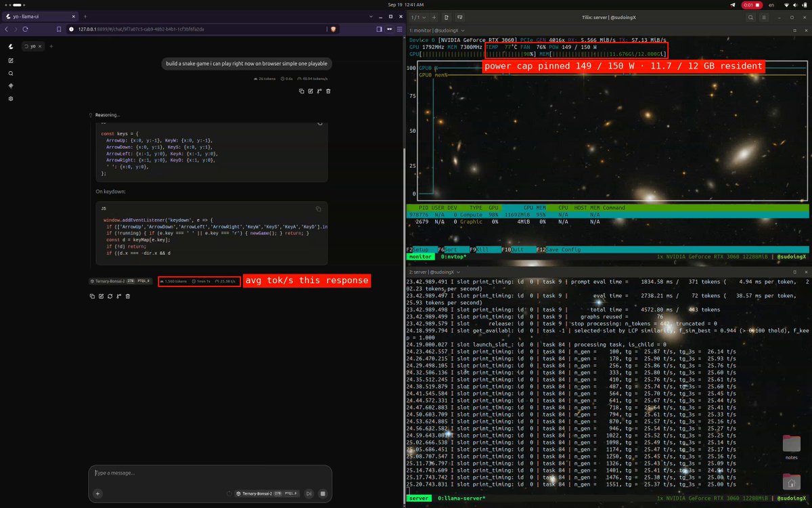The height and width of the screenshot is (508, 812).
Task: Copy the keydown JS code block
Action: (319, 209)
